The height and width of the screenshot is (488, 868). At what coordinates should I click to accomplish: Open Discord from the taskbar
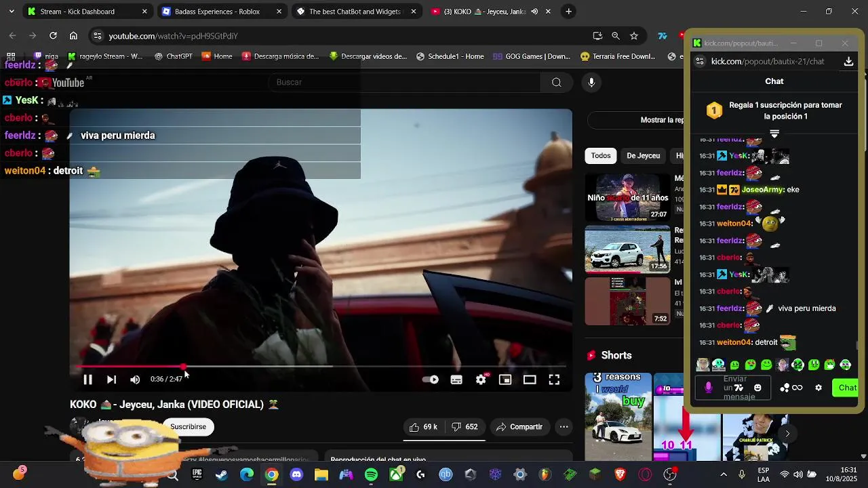pos(296,475)
